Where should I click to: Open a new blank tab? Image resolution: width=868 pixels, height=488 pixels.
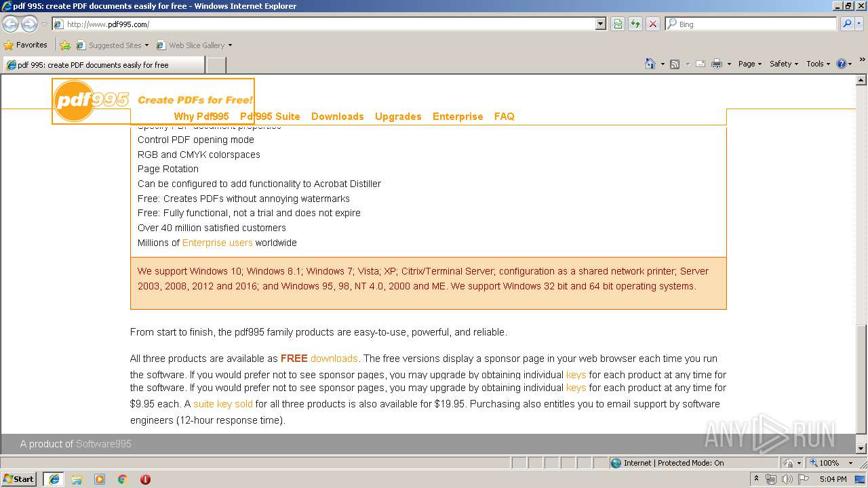216,65
